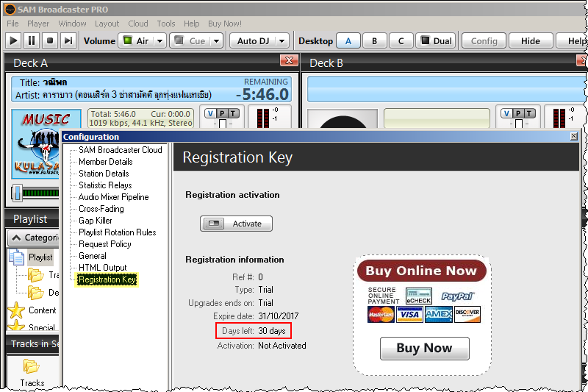Open the Config button in toolbar

(484, 40)
